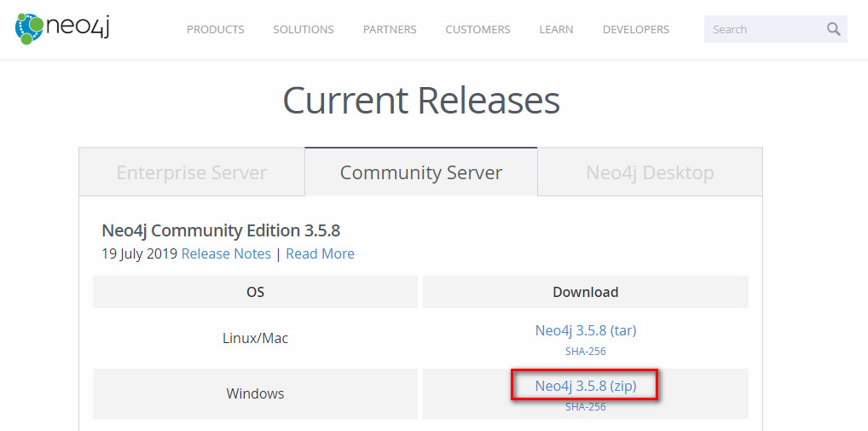868x431 pixels.
Task: Click the Download column header
Action: (x=586, y=292)
